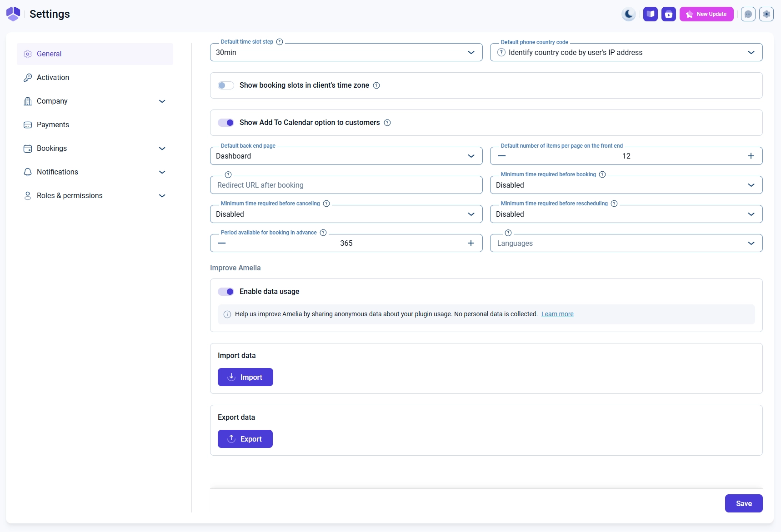This screenshot has width=781, height=532.
Task: Disable Show Add To Calendar option toggle
Action: [x=226, y=123]
